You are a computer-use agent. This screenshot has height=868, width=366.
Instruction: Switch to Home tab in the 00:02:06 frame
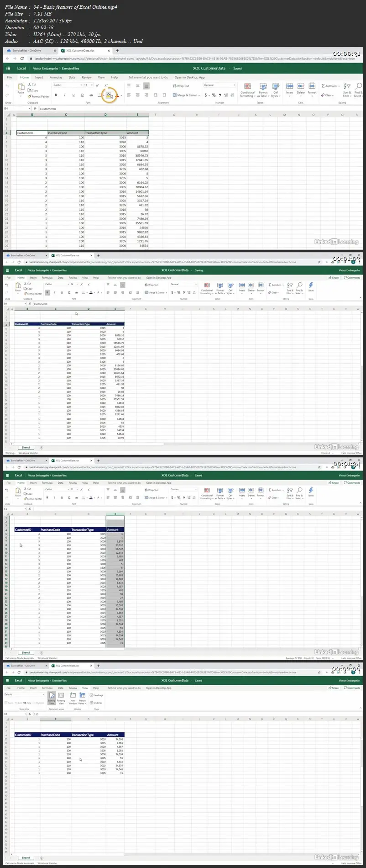pyautogui.click(x=21, y=688)
